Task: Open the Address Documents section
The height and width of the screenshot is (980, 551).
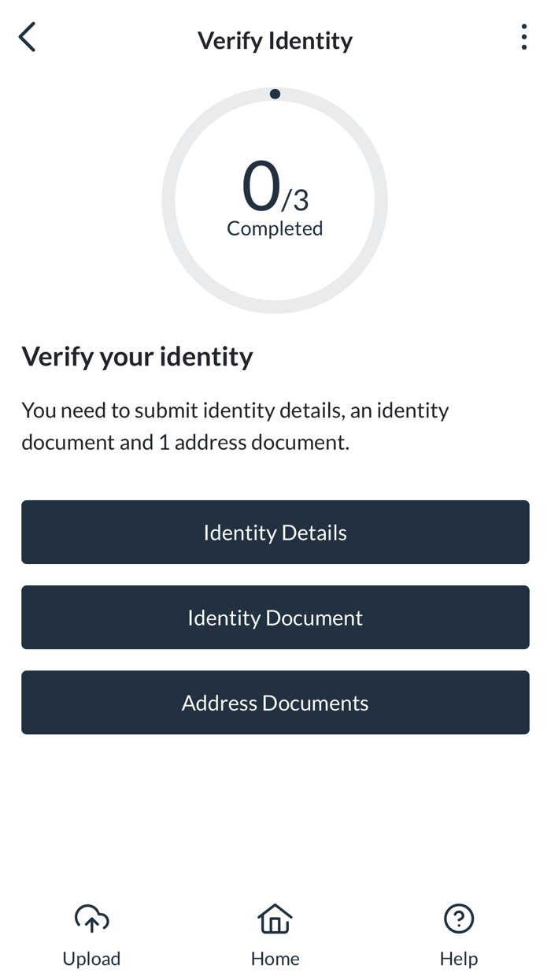Action: click(x=275, y=703)
